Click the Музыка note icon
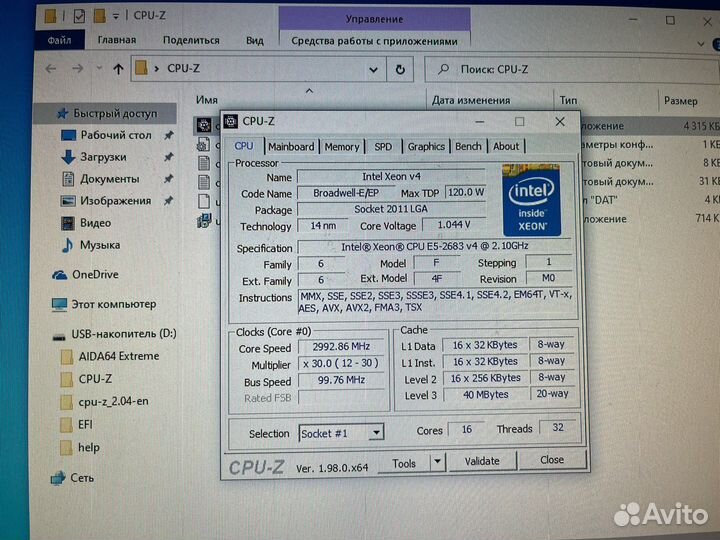The image size is (720, 540). pos(68,245)
